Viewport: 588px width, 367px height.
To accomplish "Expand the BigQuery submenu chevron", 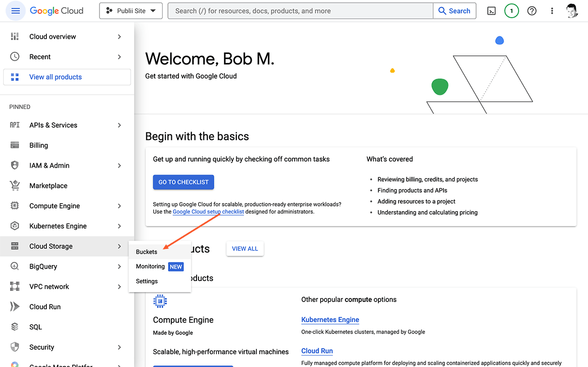I will coord(119,267).
